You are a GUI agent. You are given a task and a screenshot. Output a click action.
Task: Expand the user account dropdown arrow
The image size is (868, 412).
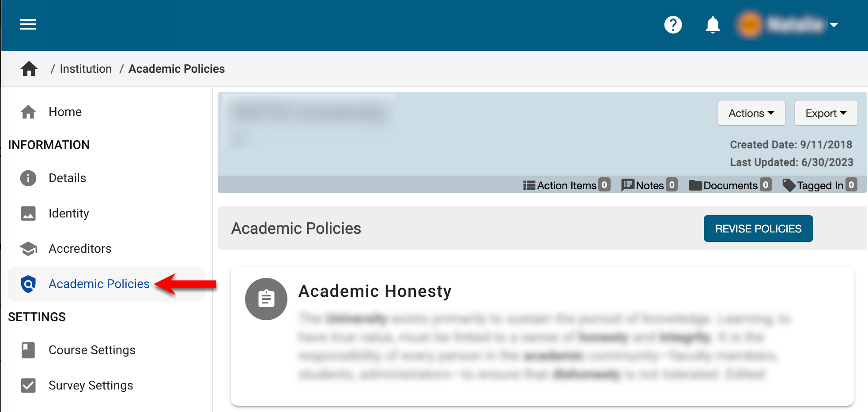pyautogui.click(x=834, y=25)
